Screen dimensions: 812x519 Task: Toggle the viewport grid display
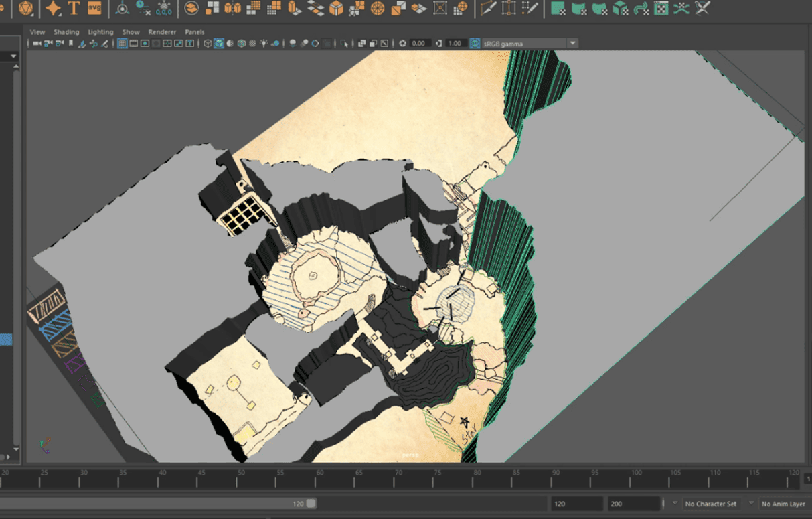click(123, 44)
